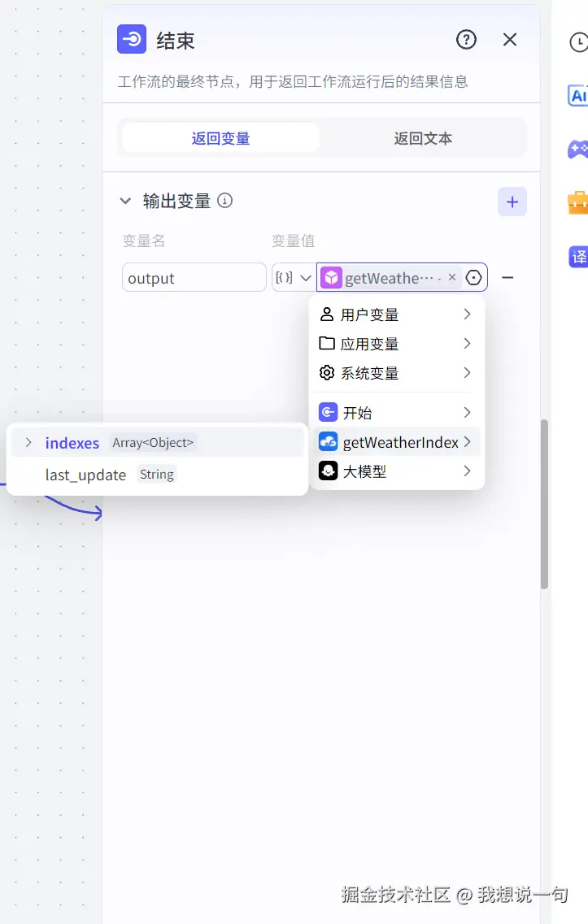Switch to the 返回变量 tab
The height and width of the screenshot is (924, 588).
(x=220, y=138)
